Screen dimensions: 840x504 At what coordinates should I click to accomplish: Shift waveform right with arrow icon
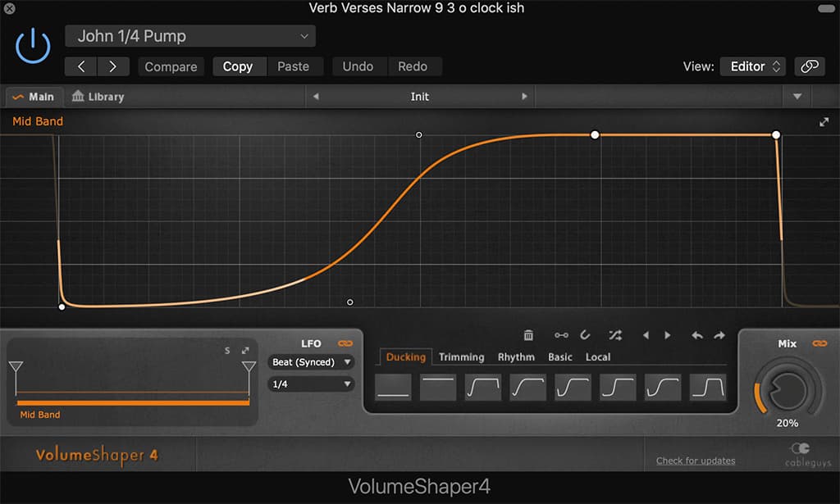(x=668, y=335)
